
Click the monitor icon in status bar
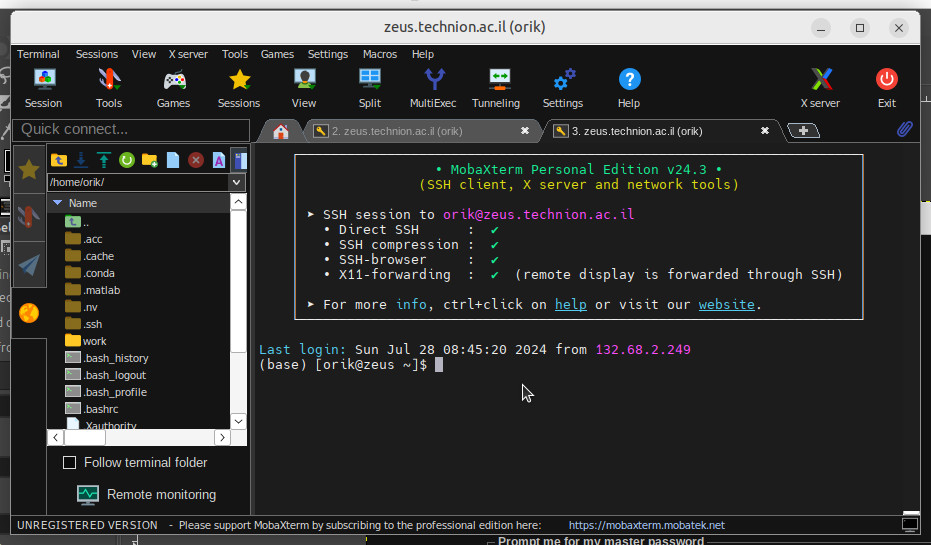coord(910,524)
